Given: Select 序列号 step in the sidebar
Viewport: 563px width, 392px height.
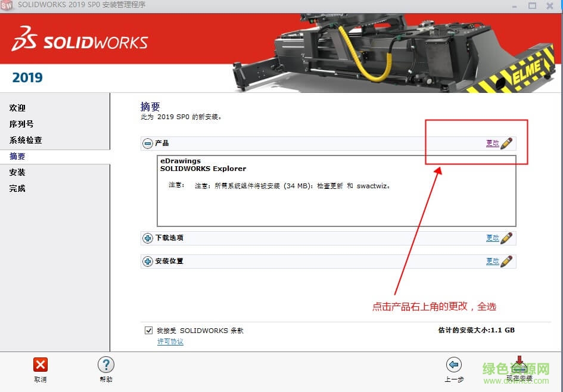Looking at the screenshot, I should pyautogui.click(x=21, y=124).
